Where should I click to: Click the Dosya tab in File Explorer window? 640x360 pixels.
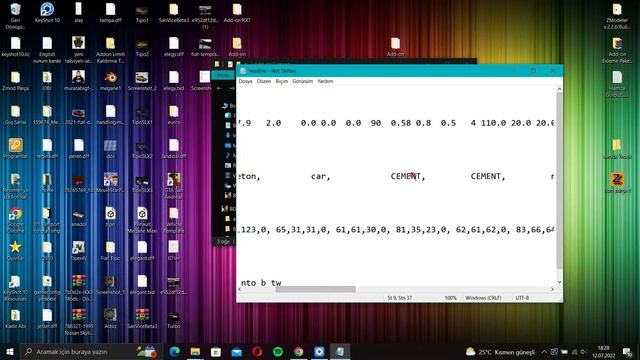(223, 75)
